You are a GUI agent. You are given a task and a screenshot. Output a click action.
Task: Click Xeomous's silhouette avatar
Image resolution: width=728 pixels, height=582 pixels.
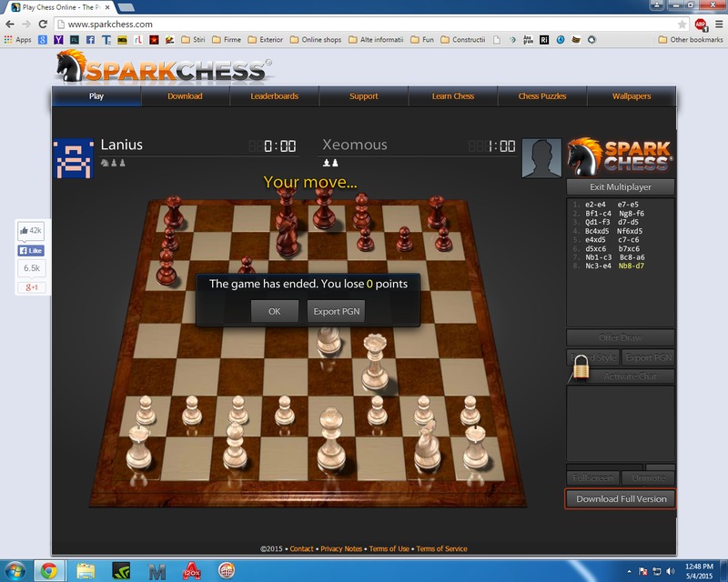541,158
